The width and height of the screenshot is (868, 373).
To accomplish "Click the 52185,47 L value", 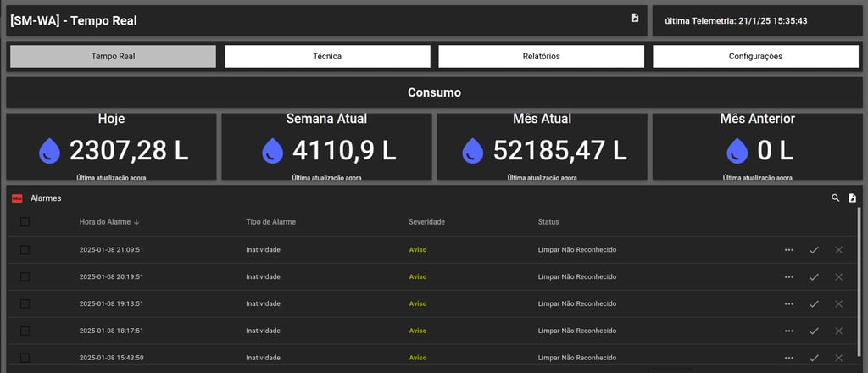I will pos(559,151).
